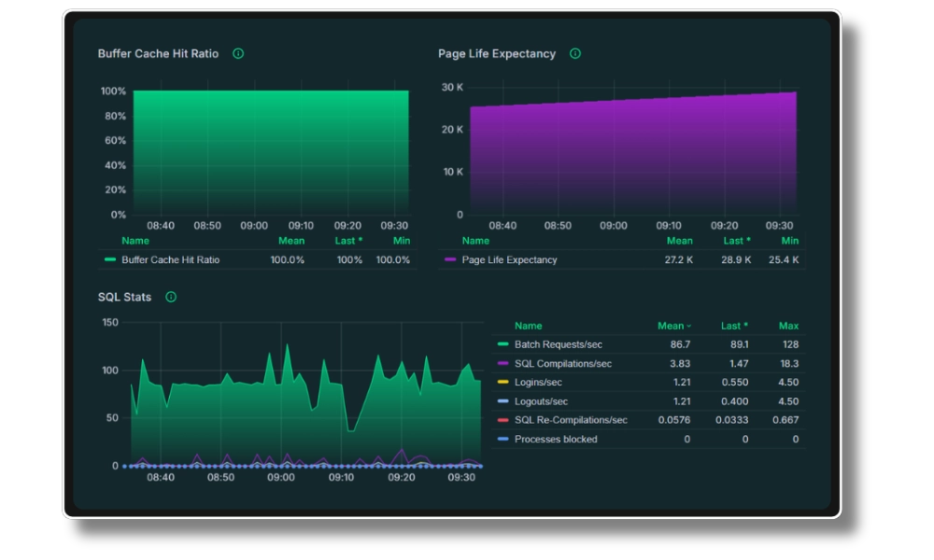The width and height of the screenshot is (934, 560).
Task: Sort Page Life Expectancy legend by Min
Action: coord(790,241)
